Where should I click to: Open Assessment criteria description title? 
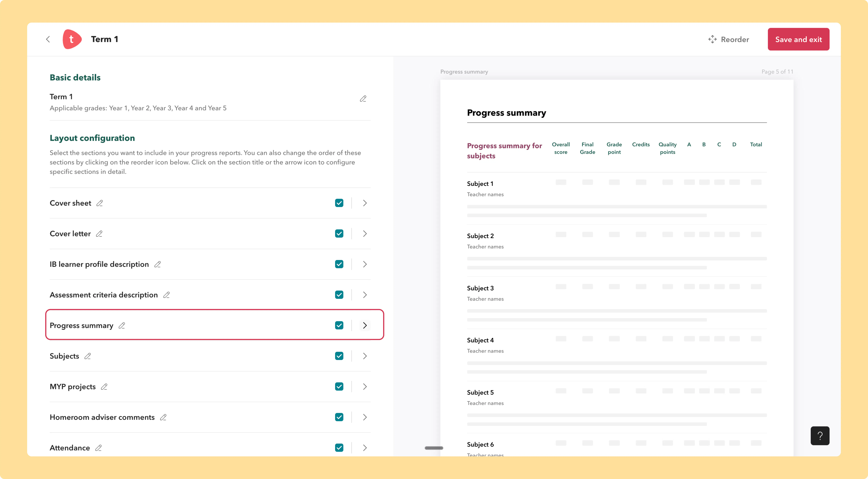click(x=104, y=295)
